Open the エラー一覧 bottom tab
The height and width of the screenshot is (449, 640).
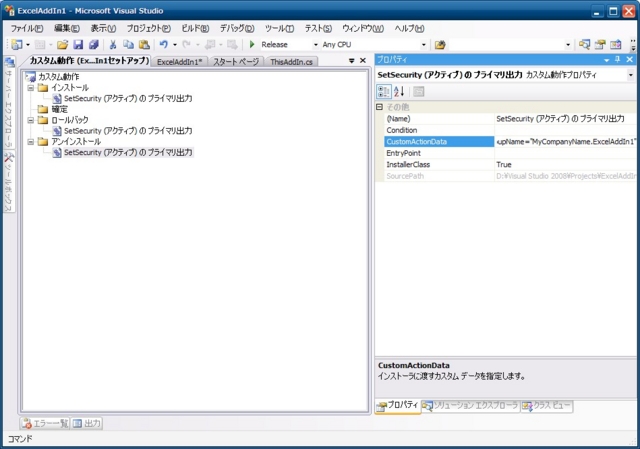pos(45,423)
